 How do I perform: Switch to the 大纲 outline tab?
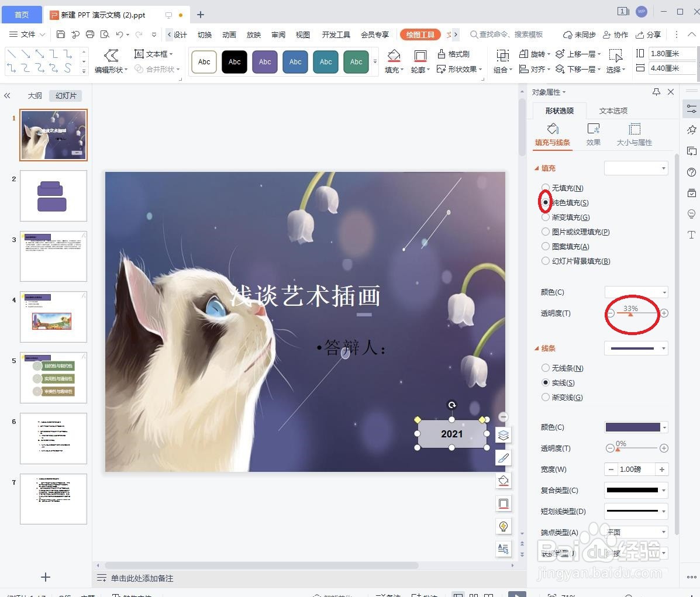pos(35,95)
